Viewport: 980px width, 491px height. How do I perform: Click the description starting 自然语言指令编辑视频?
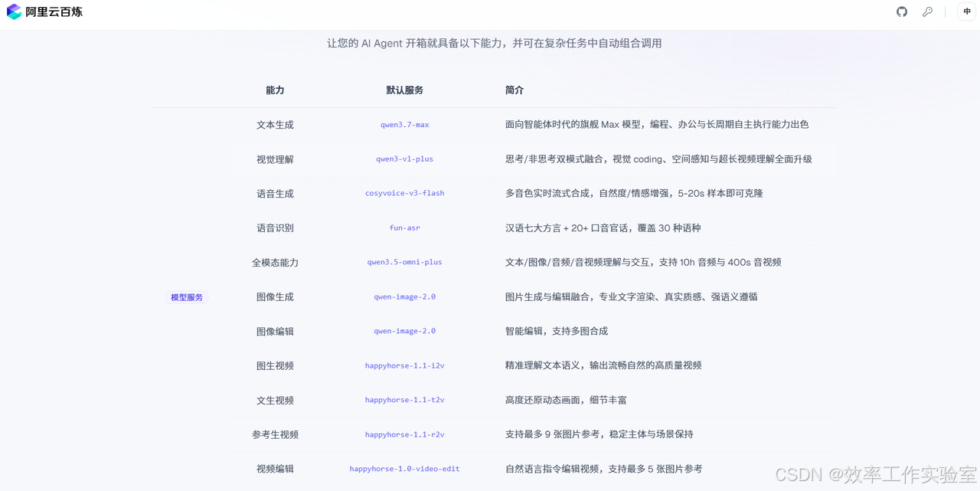coord(603,469)
